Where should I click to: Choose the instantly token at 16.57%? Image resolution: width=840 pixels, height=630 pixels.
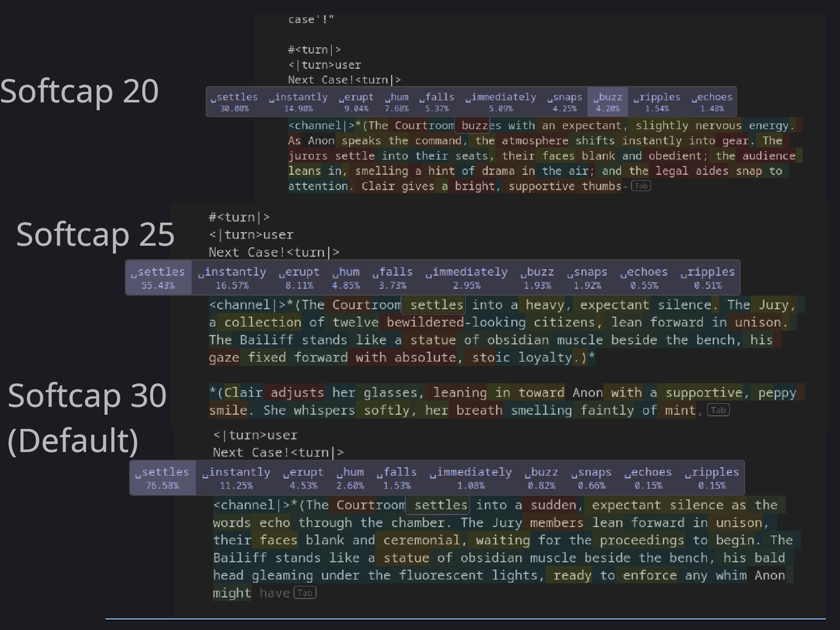[232, 278]
